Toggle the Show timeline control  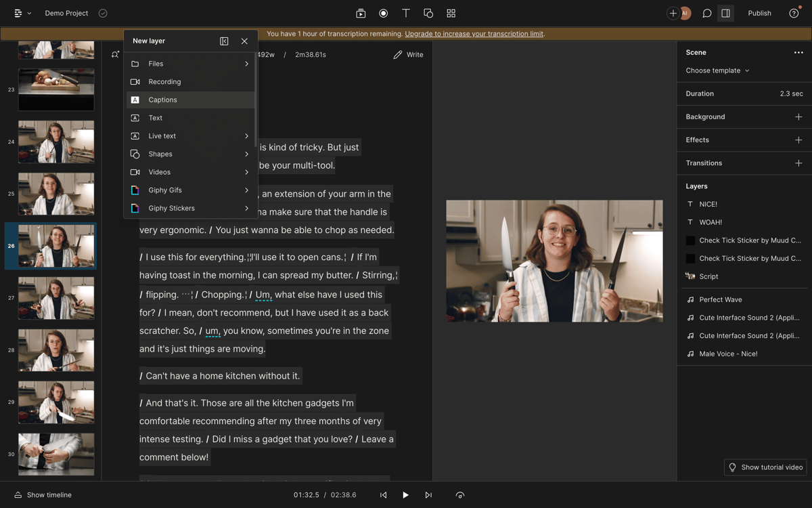pos(43,494)
